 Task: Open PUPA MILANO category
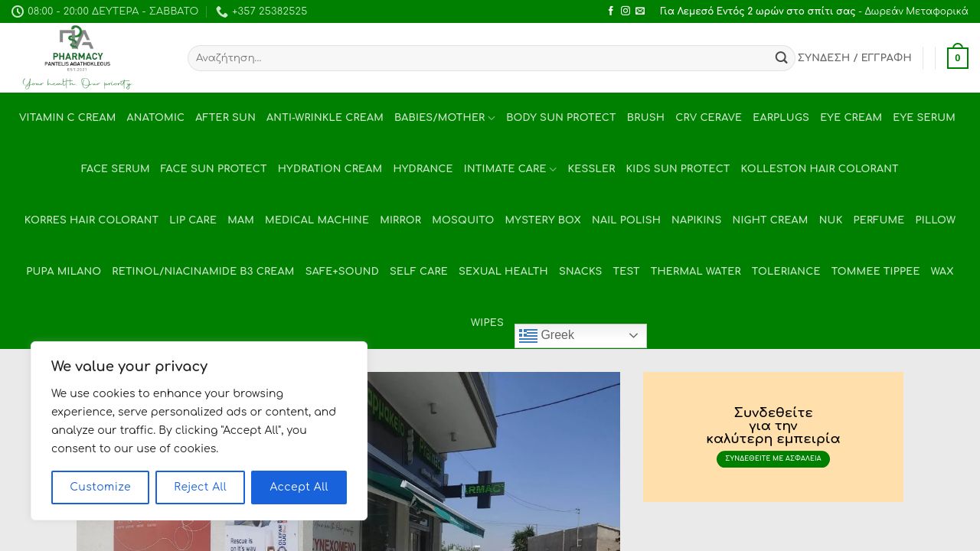tap(64, 272)
